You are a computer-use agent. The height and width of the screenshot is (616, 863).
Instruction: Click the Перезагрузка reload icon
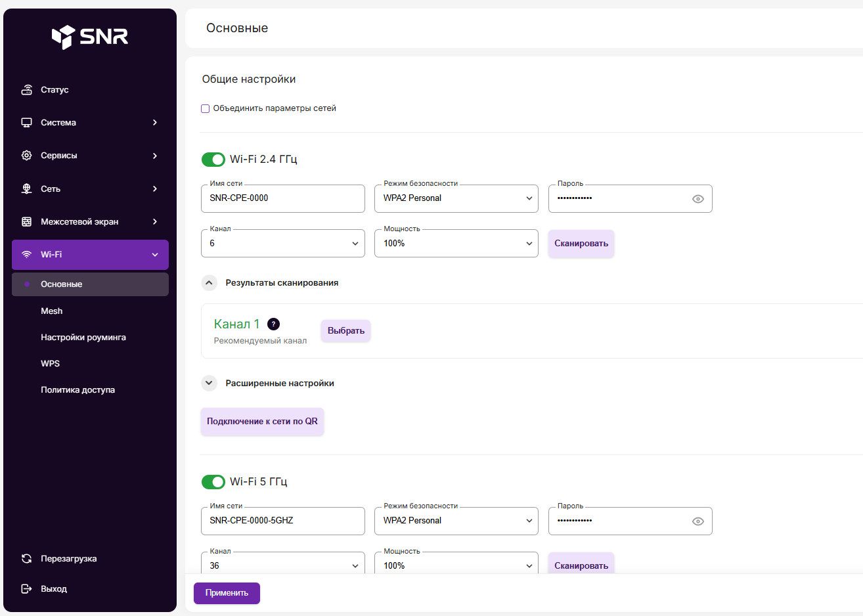27,559
